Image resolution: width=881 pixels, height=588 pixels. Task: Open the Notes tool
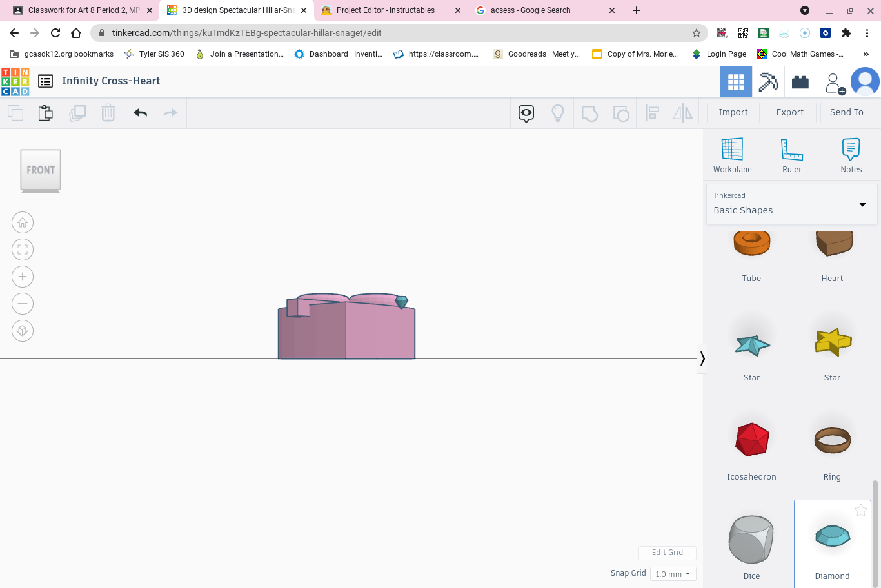pyautogui.click(x=851, y=155)
